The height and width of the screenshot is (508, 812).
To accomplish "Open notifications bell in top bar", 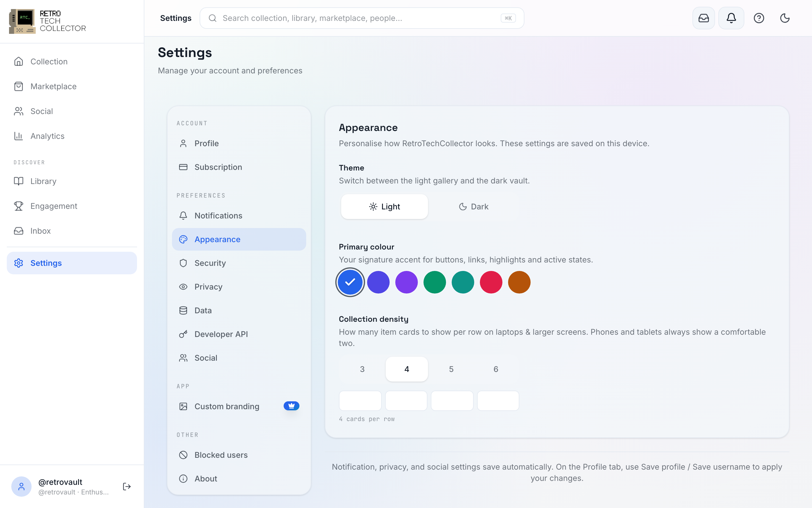I will 731,18.
